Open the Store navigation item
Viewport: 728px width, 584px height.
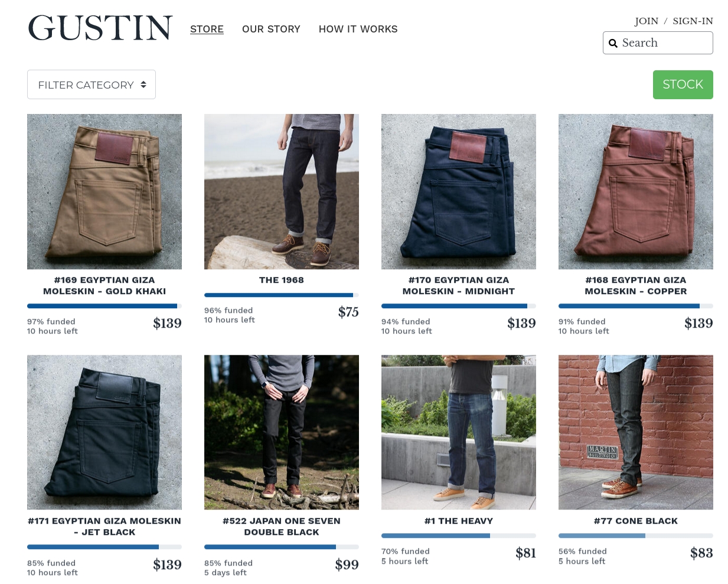tap(207, 29)
